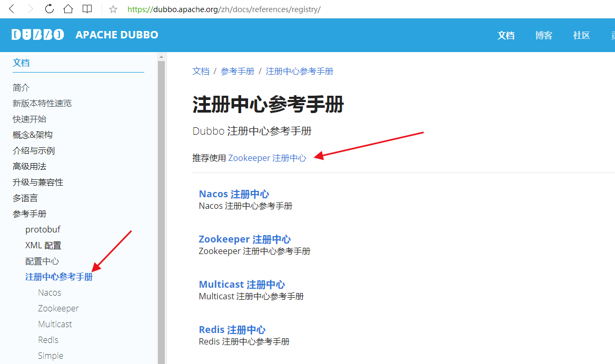615x364 pixels.
Task: Open 升级与兼容性 in the sidebar
Action: [x=38, y=182]
